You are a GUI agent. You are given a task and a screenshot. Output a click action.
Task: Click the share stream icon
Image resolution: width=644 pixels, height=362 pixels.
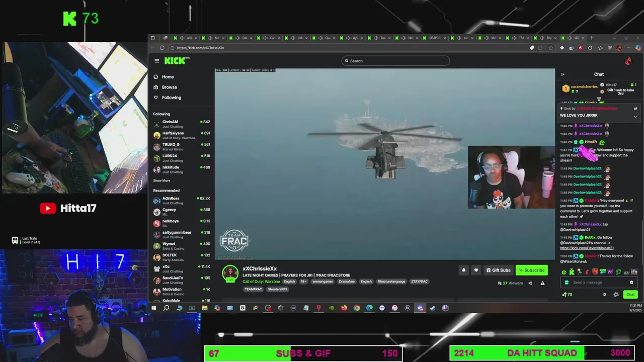pyautogui.click(x=530, y=283)
